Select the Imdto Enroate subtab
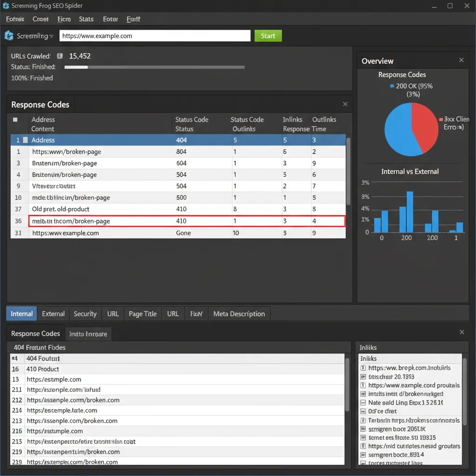 (x=88, y=334)
